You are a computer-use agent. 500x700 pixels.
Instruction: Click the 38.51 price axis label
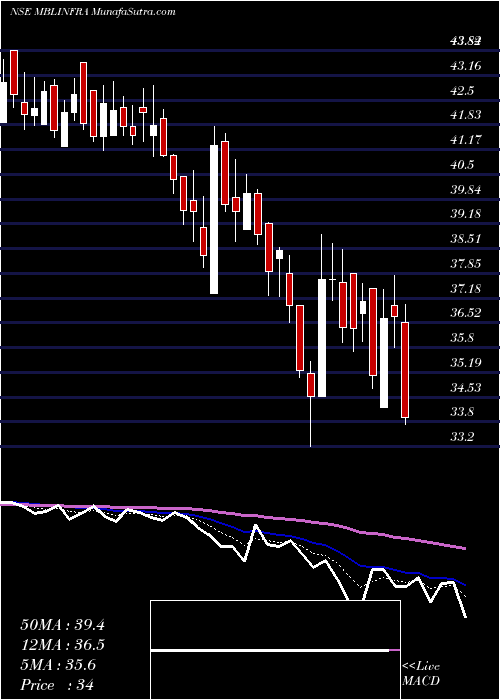coord(466,239)
